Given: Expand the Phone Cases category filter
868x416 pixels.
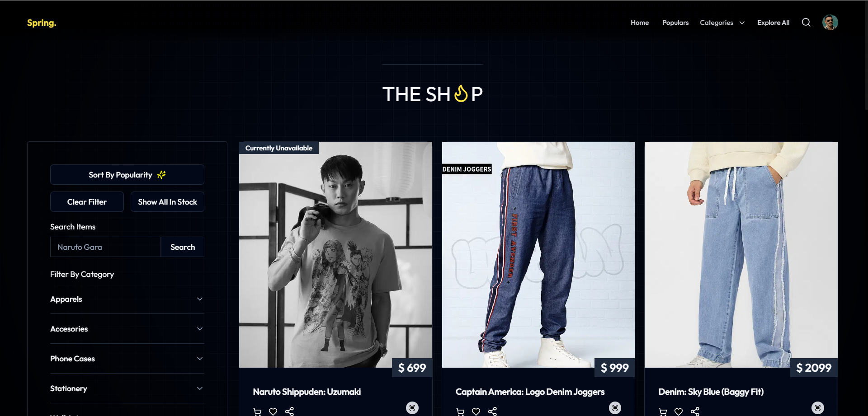Looking at the screenshot, I should click(x=127, y=359).
